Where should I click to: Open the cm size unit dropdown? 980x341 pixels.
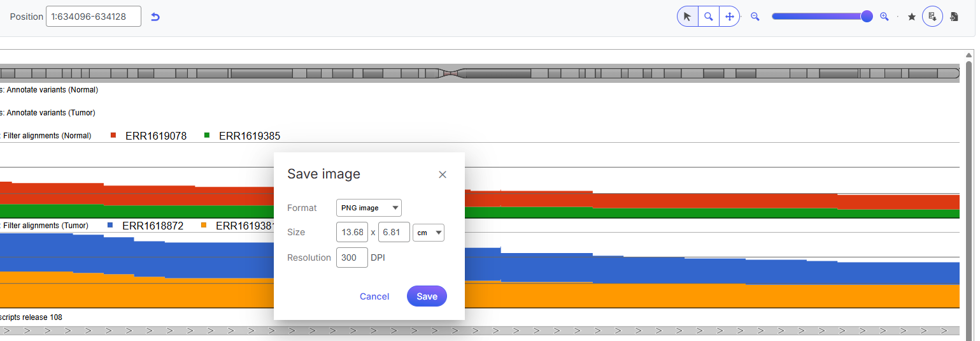pyautogui.click(x=429, y=233)
